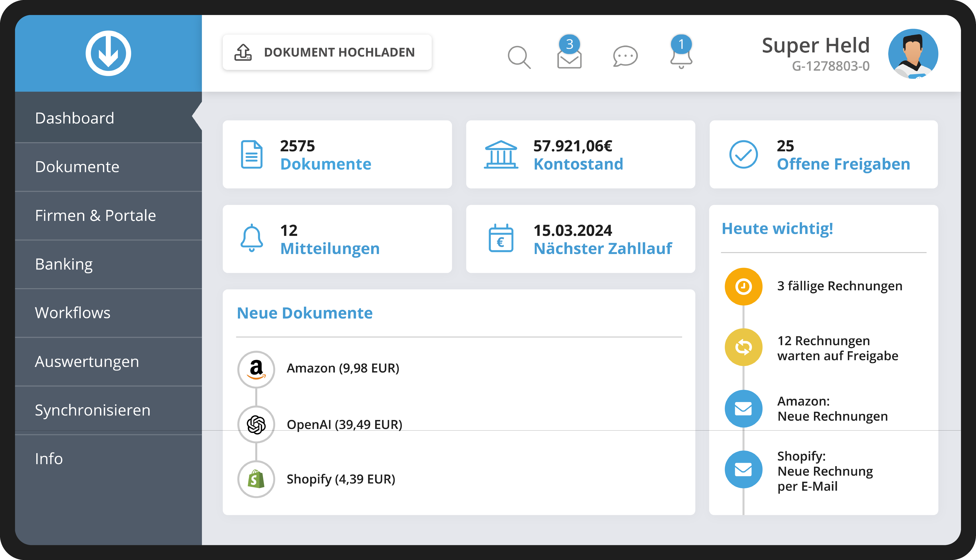The image size is (976, 560).
Task: Click the download arrow logo in sidebar header
Action: coord(108,53)
